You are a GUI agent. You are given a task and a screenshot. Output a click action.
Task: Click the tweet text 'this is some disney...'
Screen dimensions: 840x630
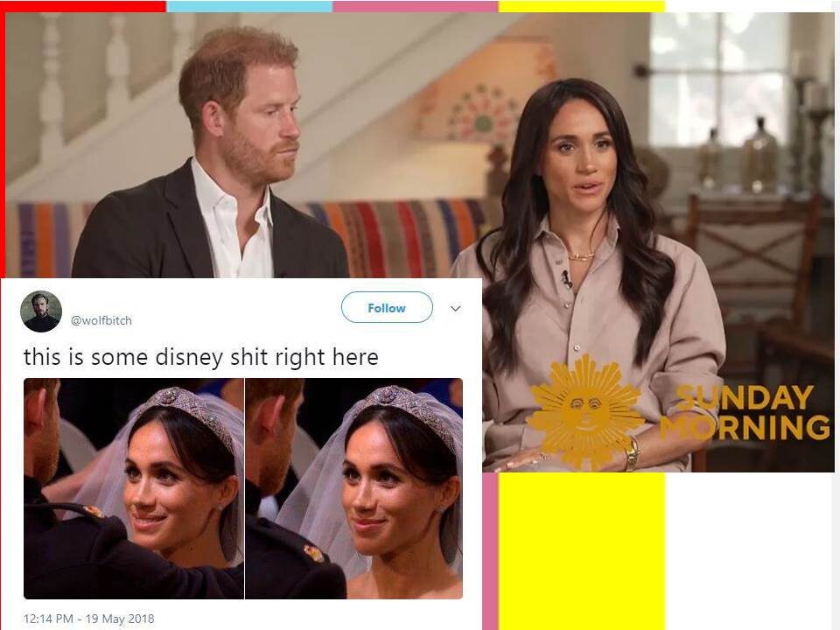coord(201,357)
